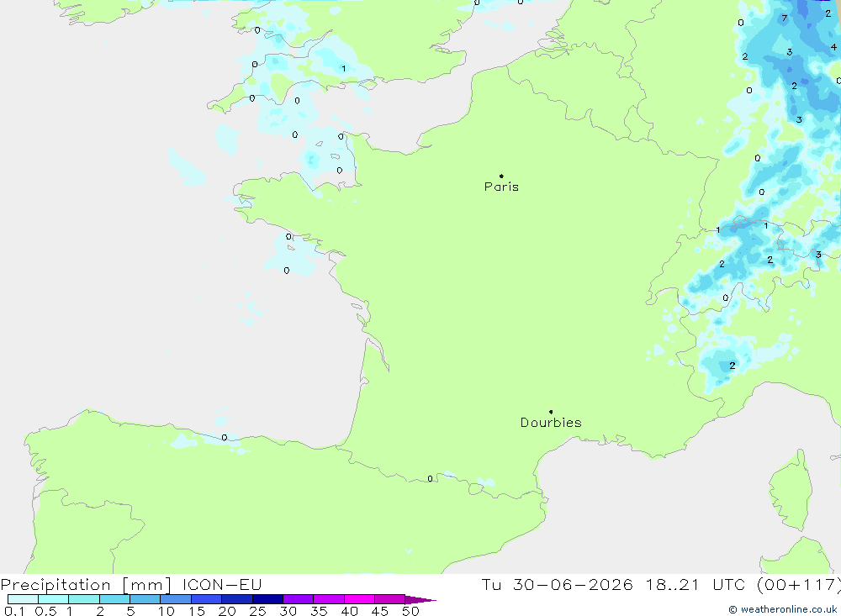Click the '4' precipitation value on map
This screenshot has height=616, width=841.
pyautogui.click(x=833, y=47)
